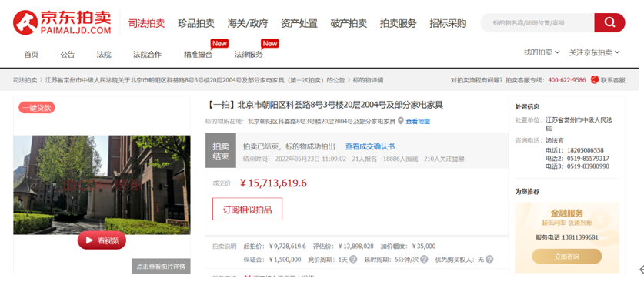Select the 拍卖服务 tab

[x=399, y=23]
